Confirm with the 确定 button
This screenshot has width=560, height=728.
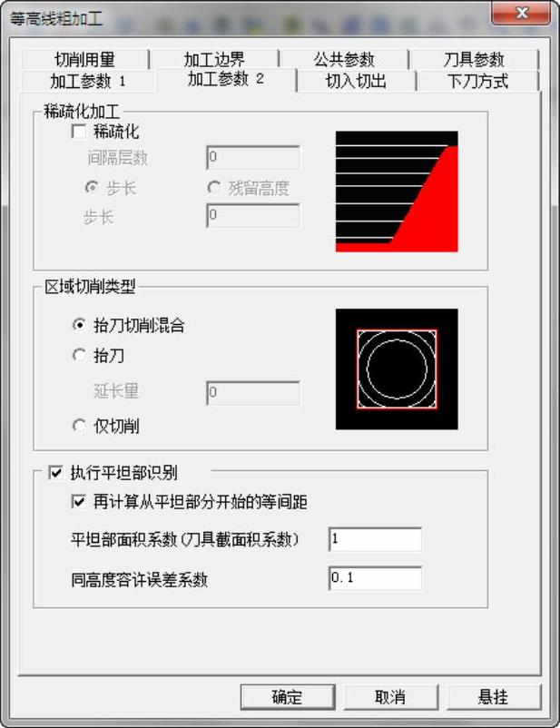pyautogui.click(x=288, y=697)
